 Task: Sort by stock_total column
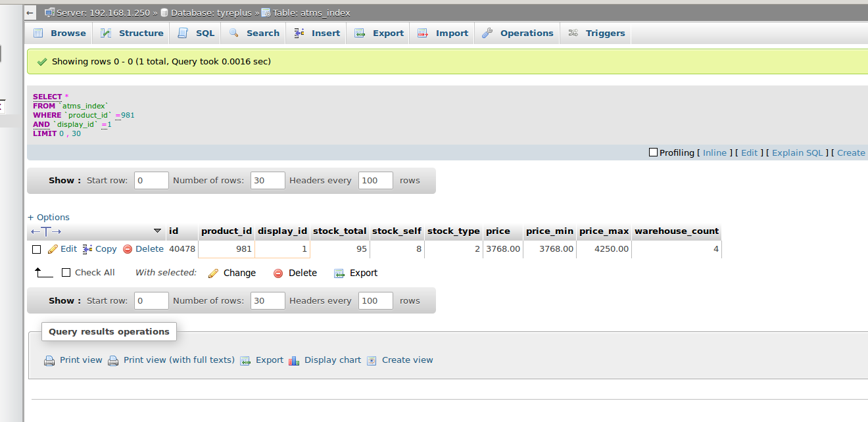pos(339,231)
